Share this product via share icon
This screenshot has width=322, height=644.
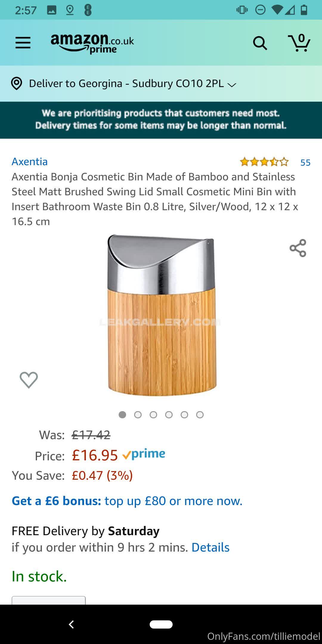(298, 248)
